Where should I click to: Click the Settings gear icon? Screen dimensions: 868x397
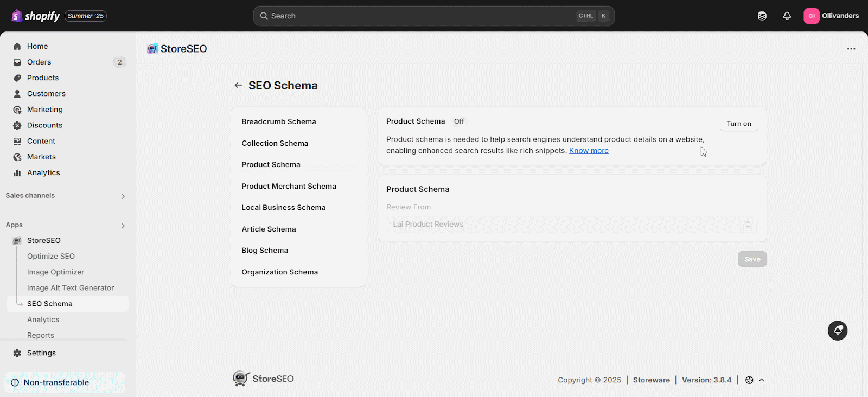(17, 353)
